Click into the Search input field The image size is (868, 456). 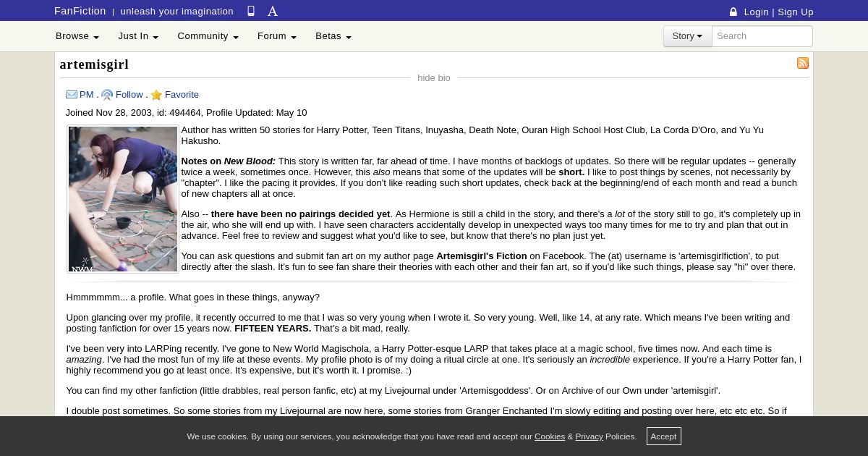762,36
